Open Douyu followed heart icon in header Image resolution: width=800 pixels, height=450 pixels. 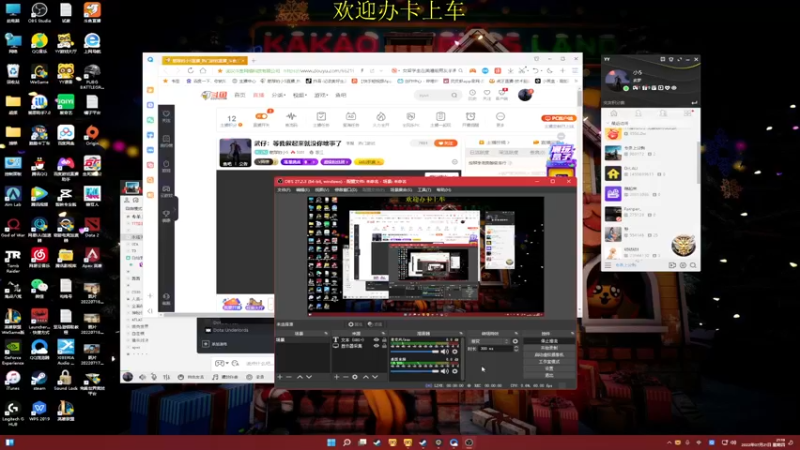(x=487, y=94)
